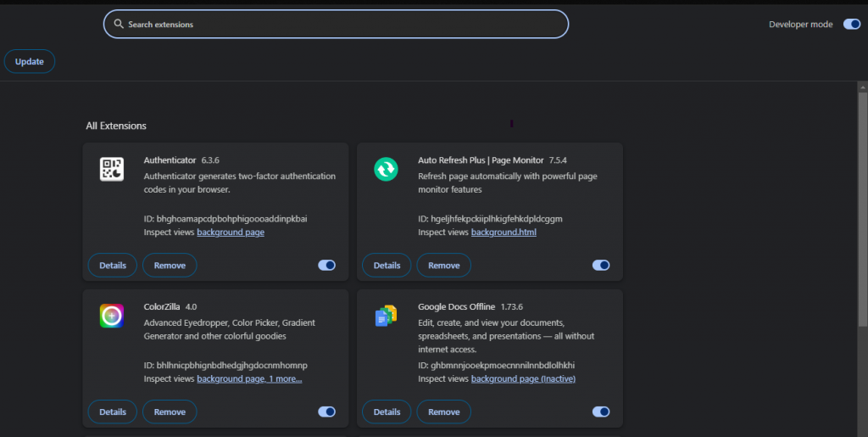
Task: Disable the ColorZilla extension toggle
Action: click(x=326, y=412)
